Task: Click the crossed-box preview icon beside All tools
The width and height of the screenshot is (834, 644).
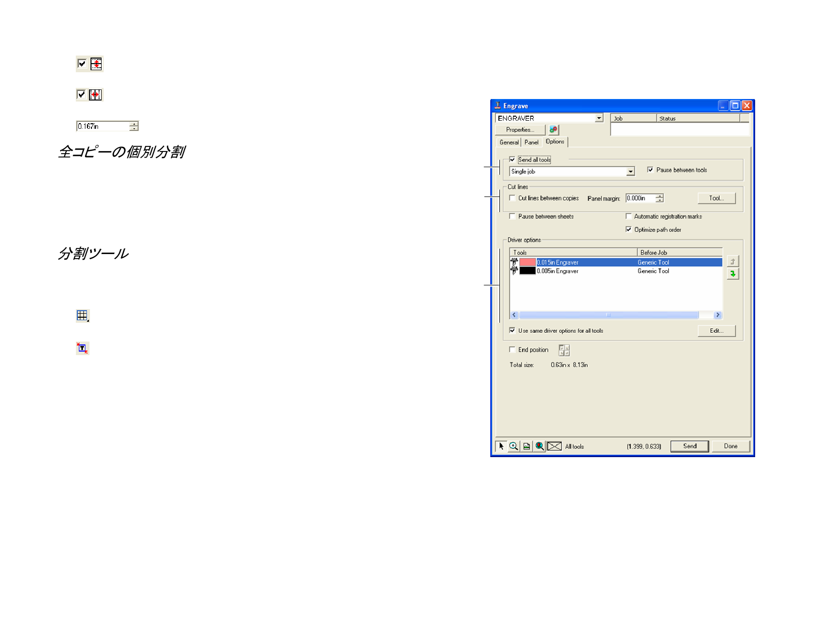Action: pos(554,447)
